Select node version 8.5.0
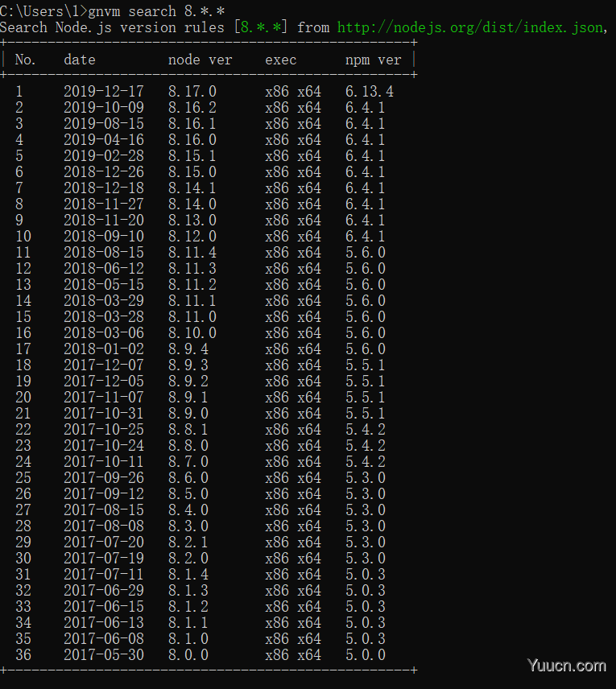Screen dimensions: 616x689 (188, 494)
